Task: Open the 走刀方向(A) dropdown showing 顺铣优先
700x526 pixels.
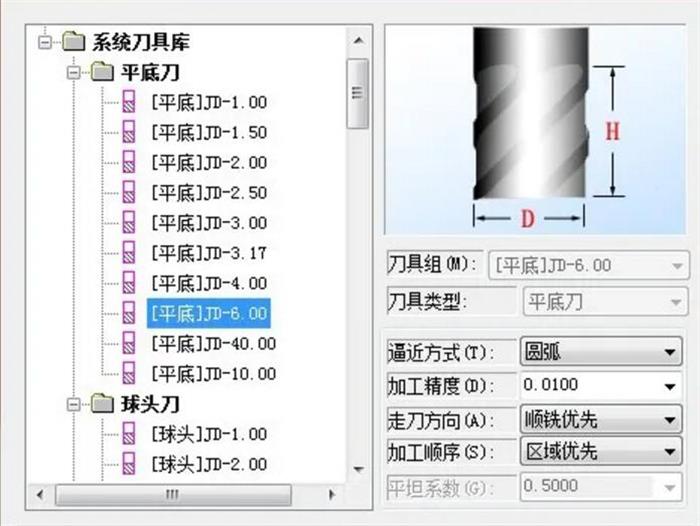Action: pyautogui.click(x=601, y=419)
